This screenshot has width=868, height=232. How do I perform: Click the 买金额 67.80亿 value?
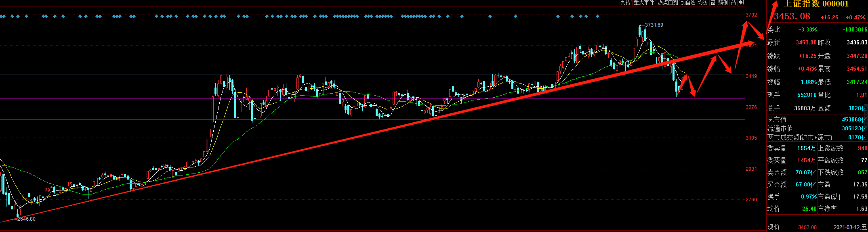(x=806, y=184)
